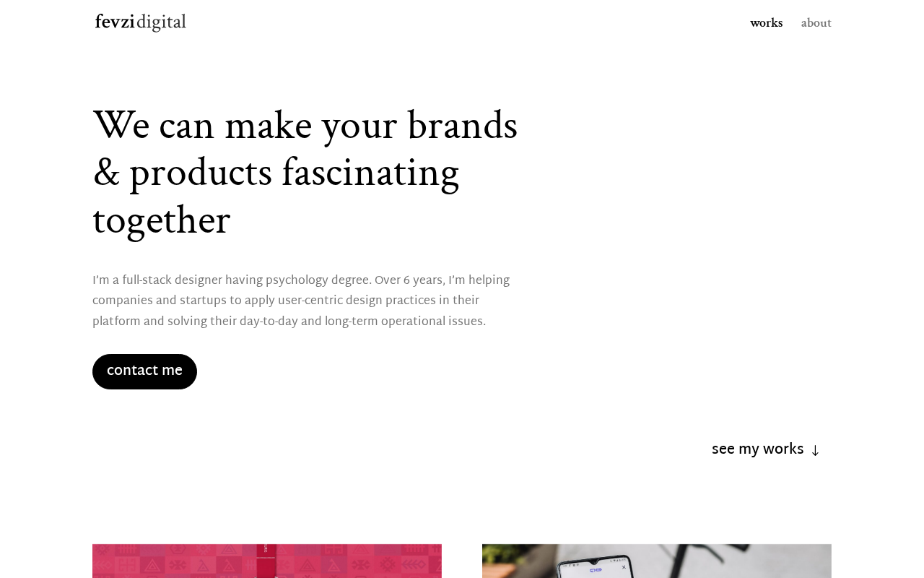The width and height of the screenshot is (924, 578).
Task: Follow the see my works link
Action: (x=766, y=449)
